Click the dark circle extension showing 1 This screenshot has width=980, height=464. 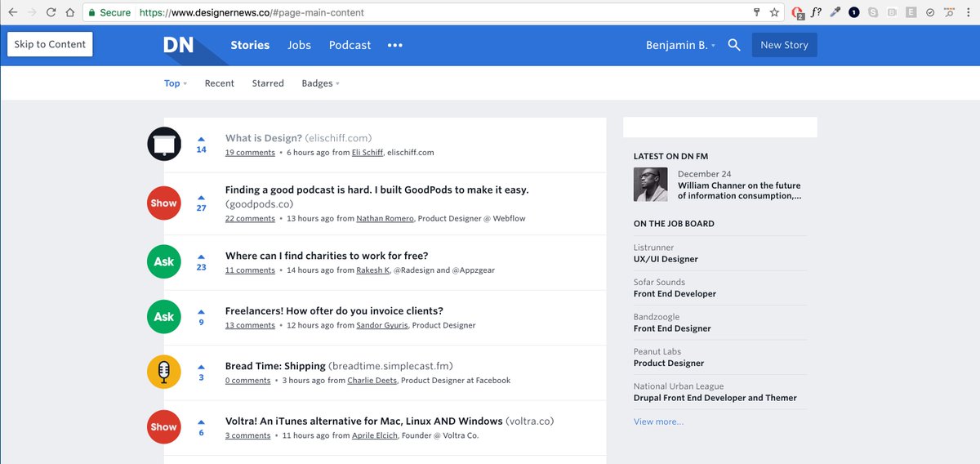(x=854, y=13)
